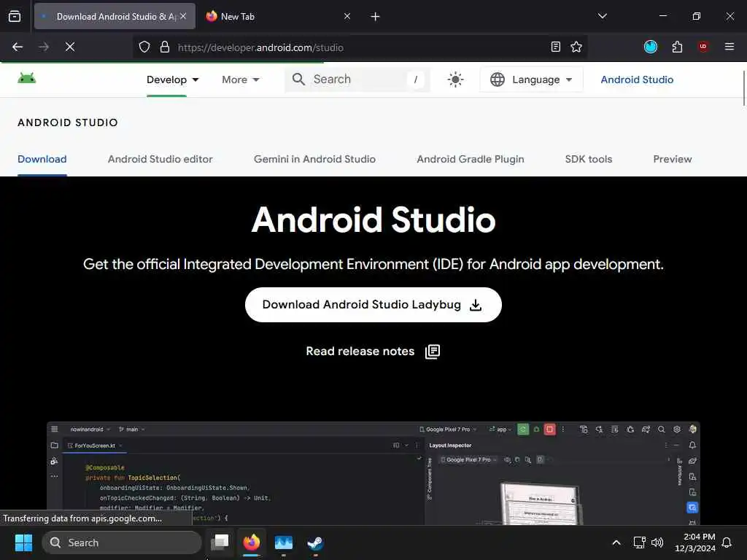This screenshot has width=747, height=560.
Task: Go back with the browser back arrow
Action: point(18,47)
